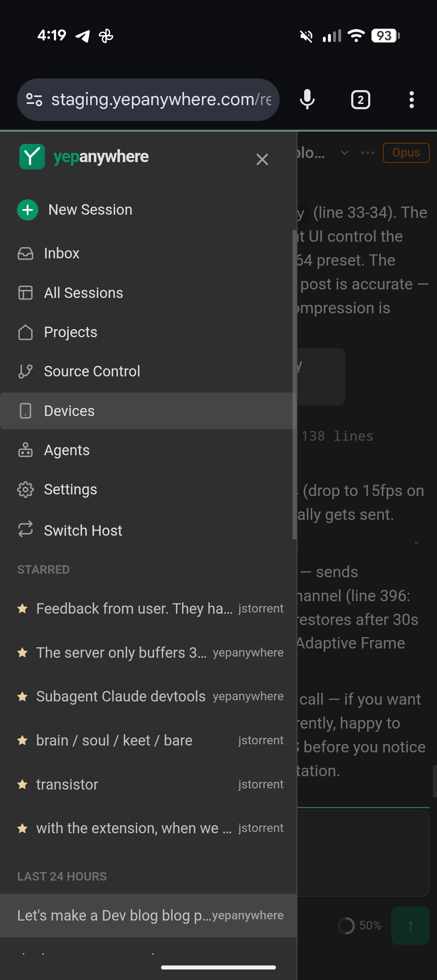Start a New Session
The width and height of the screenshot is (437, 980).
coord(90,209)
